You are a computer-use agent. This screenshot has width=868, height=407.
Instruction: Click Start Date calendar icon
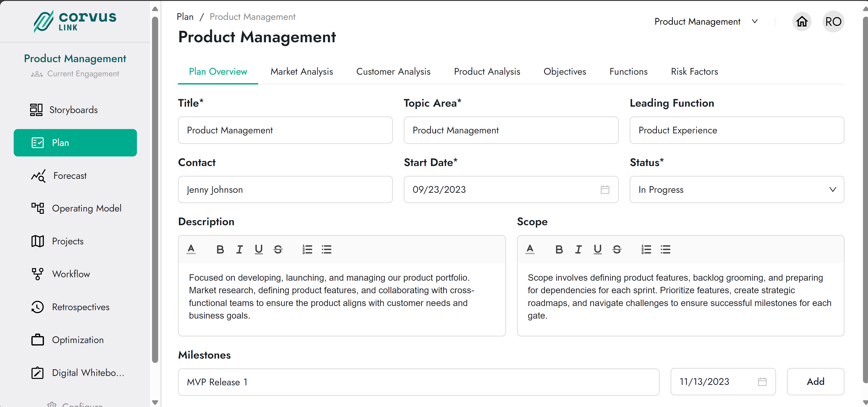(x=605, y=190)
